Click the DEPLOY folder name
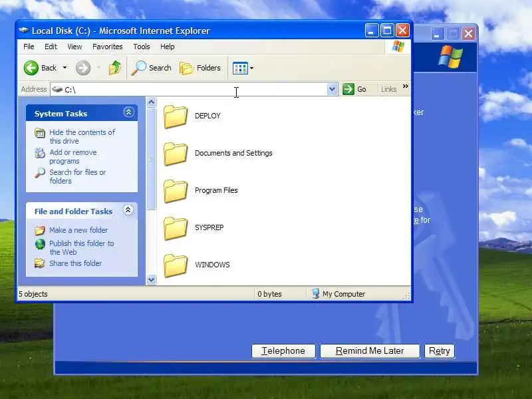This screenshot has height=399, width=532. 207,116
